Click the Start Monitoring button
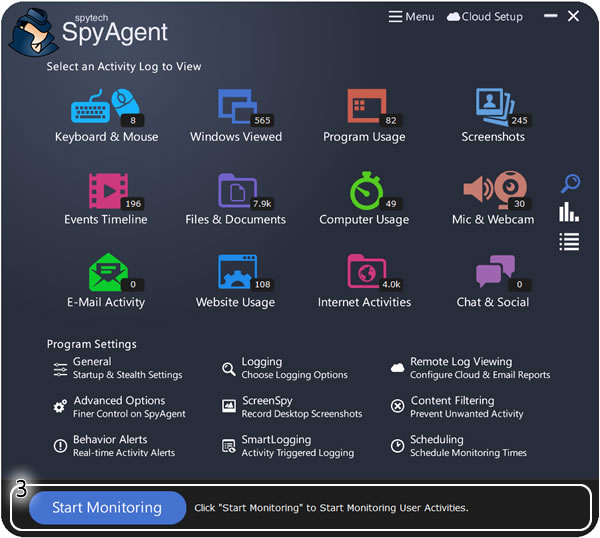 tap(108, 508)
